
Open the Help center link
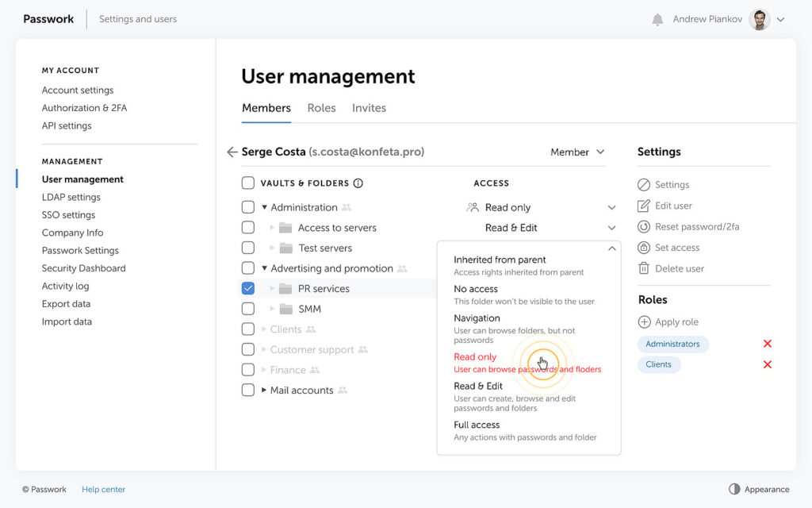(103, 490)
